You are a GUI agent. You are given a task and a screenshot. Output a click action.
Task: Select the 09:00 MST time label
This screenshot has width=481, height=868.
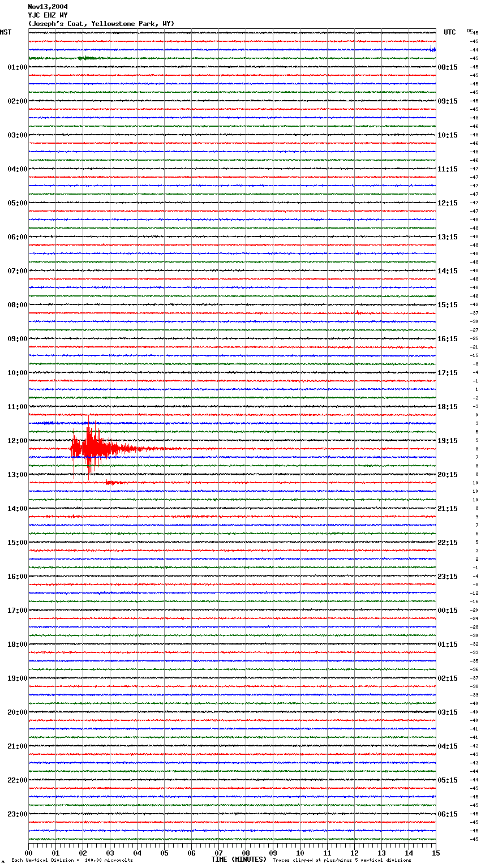pos(17,339)
